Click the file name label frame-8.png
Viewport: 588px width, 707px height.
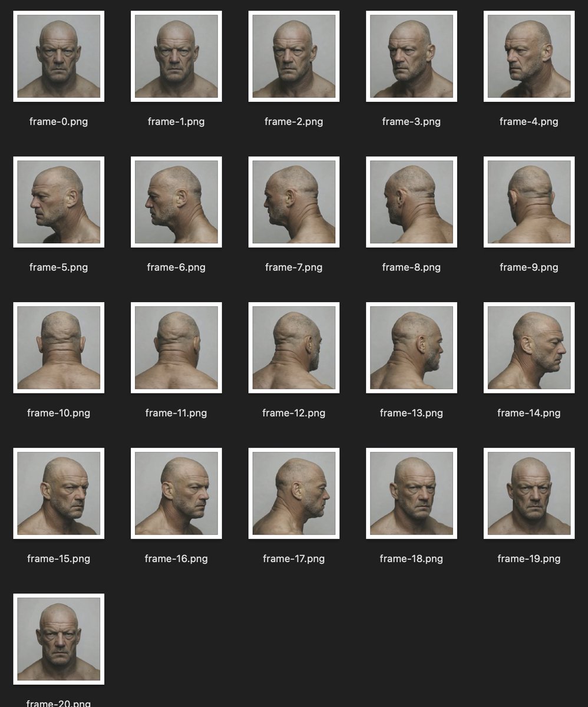411,267
